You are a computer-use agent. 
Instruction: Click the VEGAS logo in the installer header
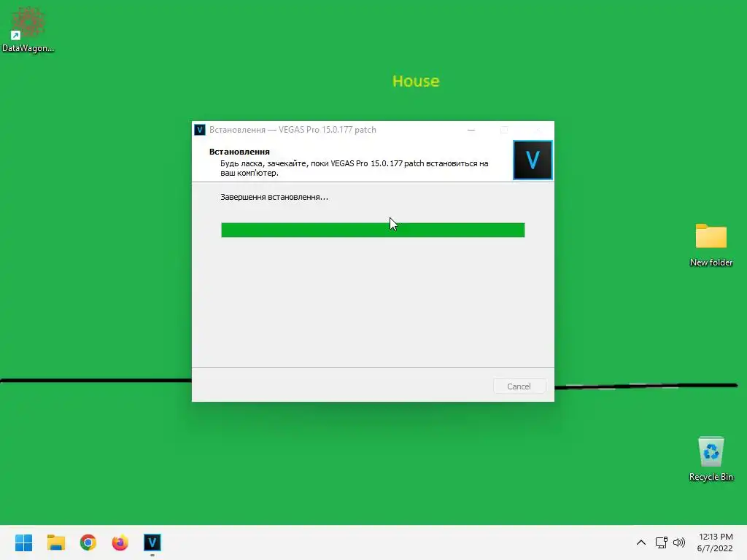click(x=533, y=160)
